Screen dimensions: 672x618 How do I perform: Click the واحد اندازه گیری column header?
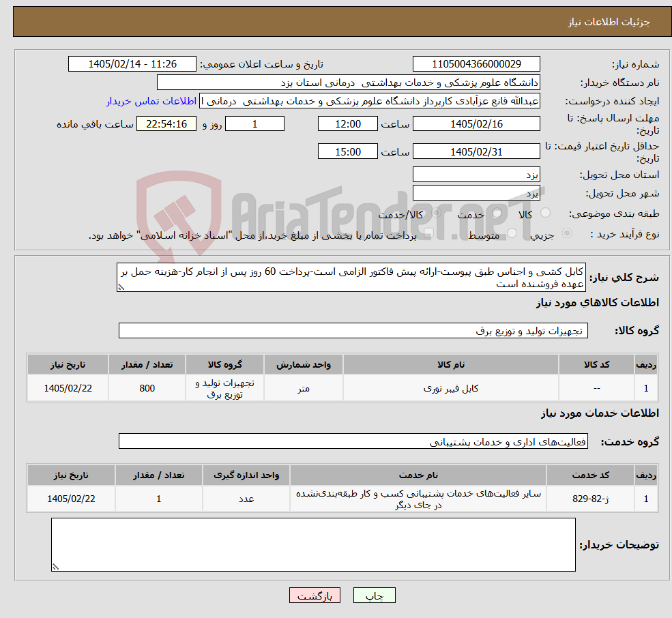[246, 475]
